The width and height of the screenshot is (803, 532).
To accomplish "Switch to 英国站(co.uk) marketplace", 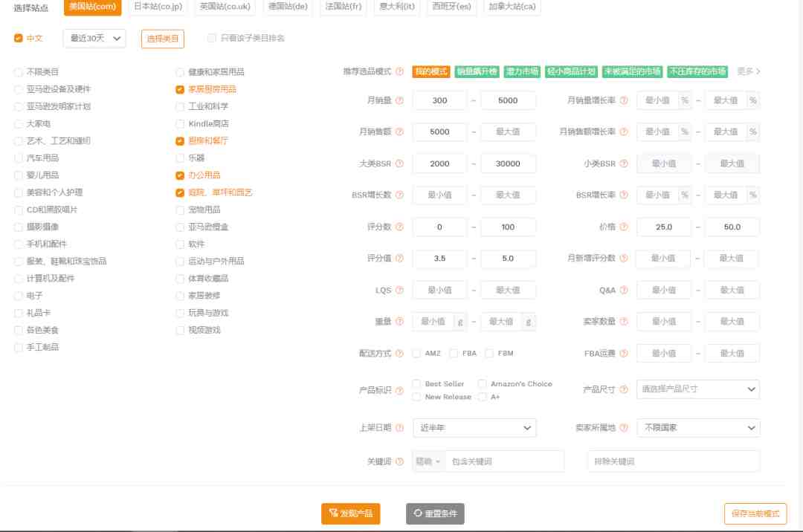I will click(x=225, y=7).
